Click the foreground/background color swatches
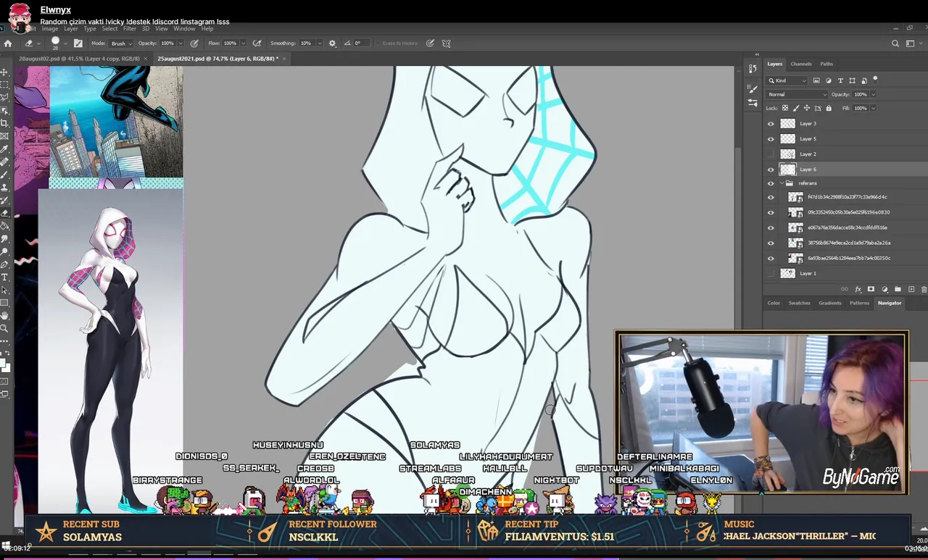Image resolution: width=928 pixels, height=560 pixels. [x=4, y=364]
